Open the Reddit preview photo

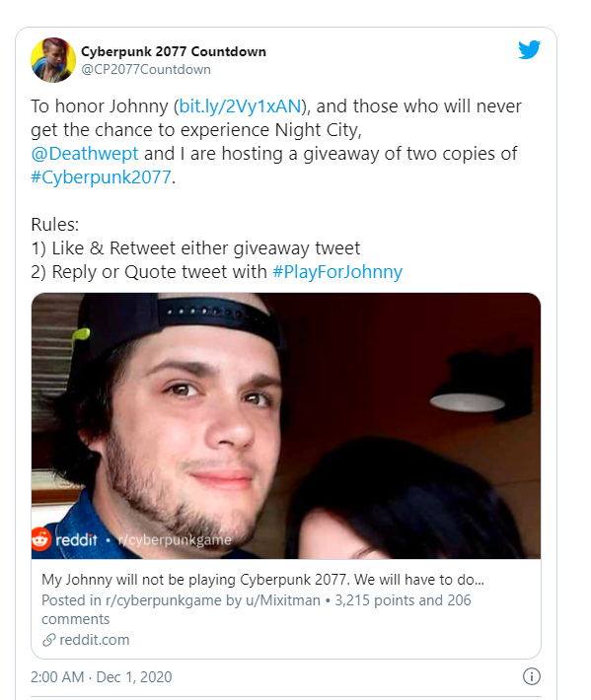click(x=286, y=426)
